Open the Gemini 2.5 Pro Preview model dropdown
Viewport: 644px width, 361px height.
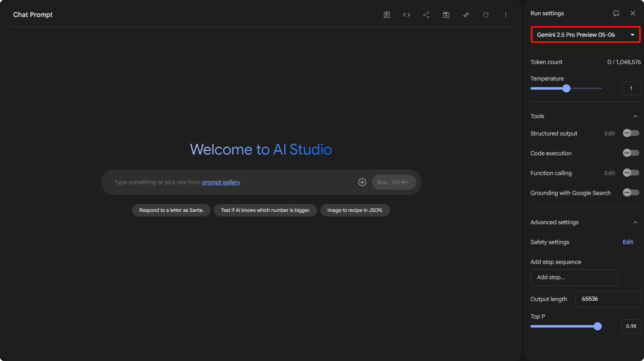click(x=585, y=35)
